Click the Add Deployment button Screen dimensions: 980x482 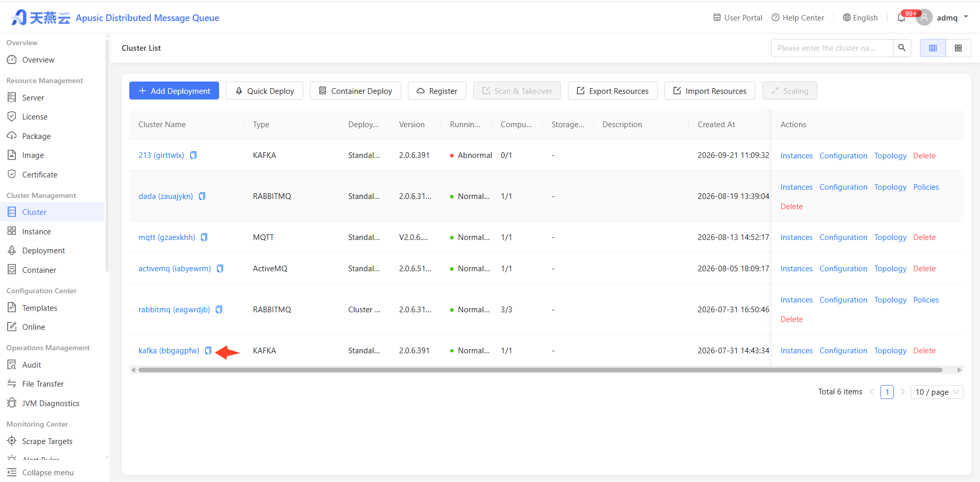(x=174, y=91)
